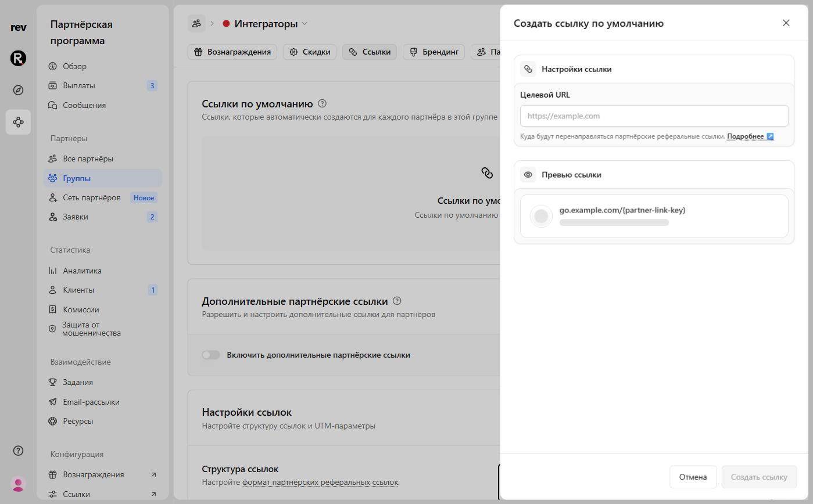Select the Ссылки tab

click(370, 52)
